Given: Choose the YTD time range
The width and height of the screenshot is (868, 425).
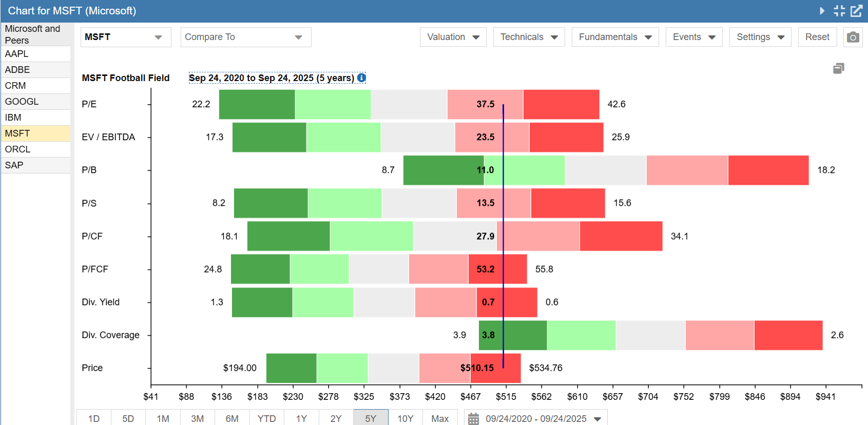Looking at the screenshot, I should tap(266, 418).
